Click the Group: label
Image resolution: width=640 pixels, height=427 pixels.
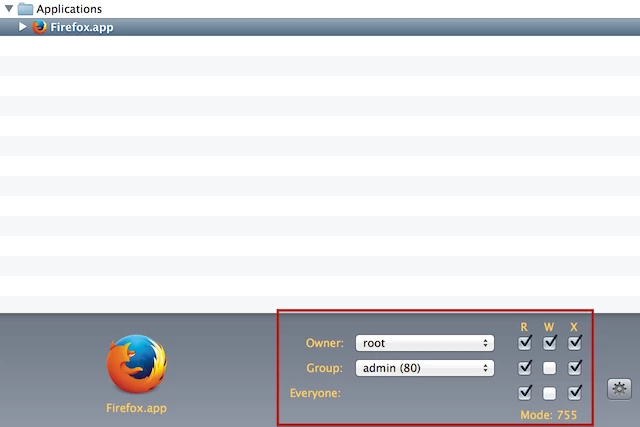(324, 368)
